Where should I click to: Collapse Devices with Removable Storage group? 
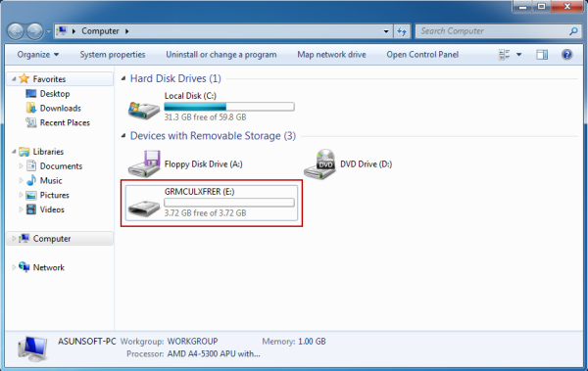[x=123, y=136]
